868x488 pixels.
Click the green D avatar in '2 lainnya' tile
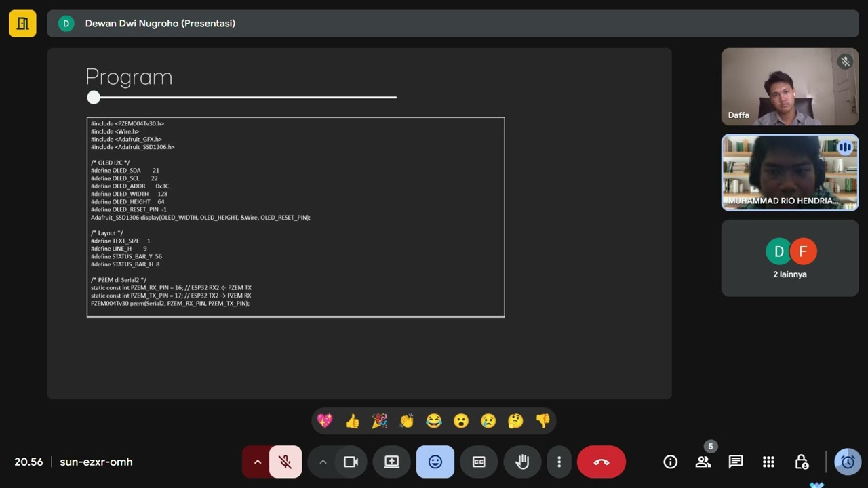tap(778, 251)
